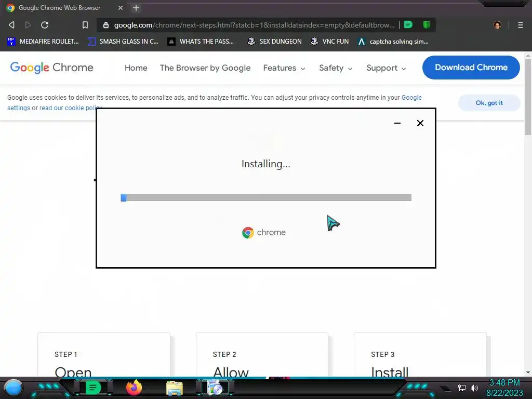The height and width of the screenshot is (399, 532).
Task: Open the browser hamburger menu
Action: [x=521, y=25]
